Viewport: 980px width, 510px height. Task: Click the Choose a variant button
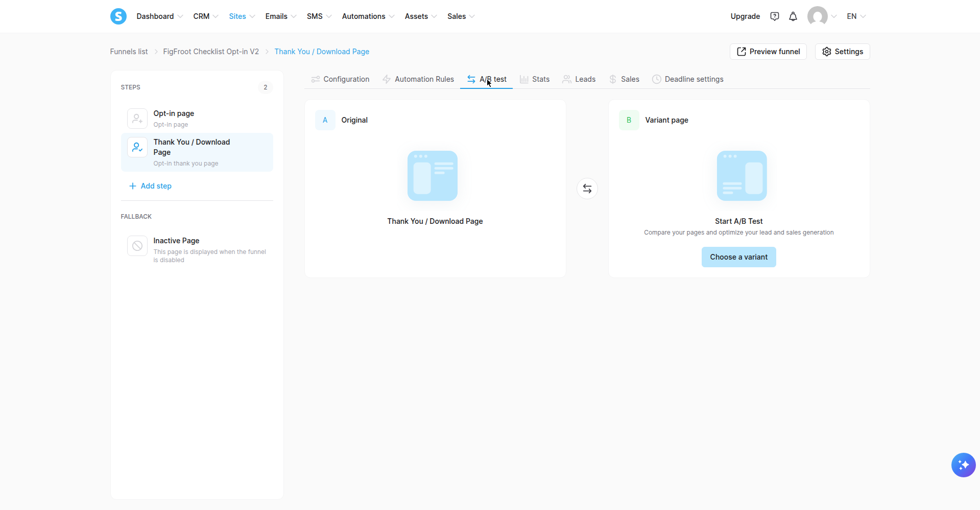(x=739, y=257)
